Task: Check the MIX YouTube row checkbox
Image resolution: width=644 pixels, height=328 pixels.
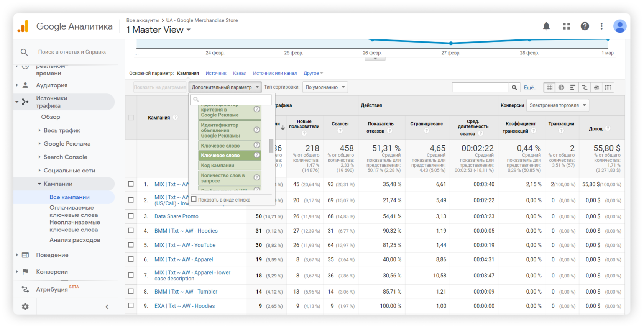Action: pos(131,244)
